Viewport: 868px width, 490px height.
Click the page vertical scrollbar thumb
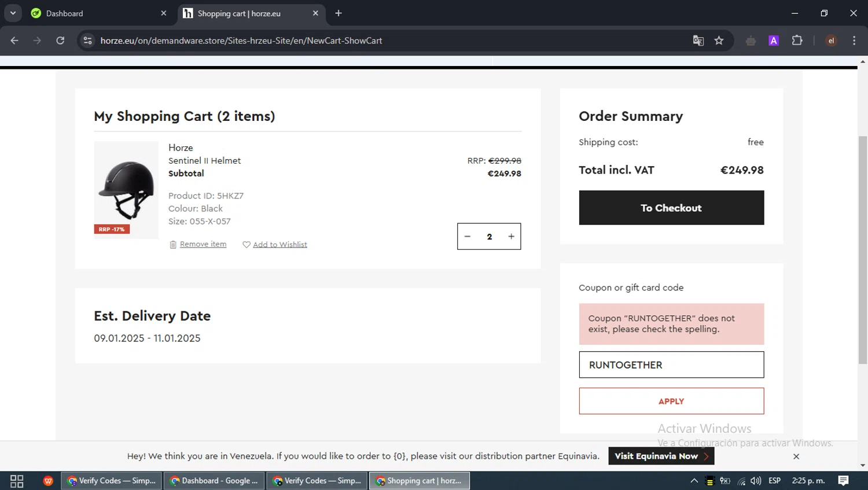(863, 250)
